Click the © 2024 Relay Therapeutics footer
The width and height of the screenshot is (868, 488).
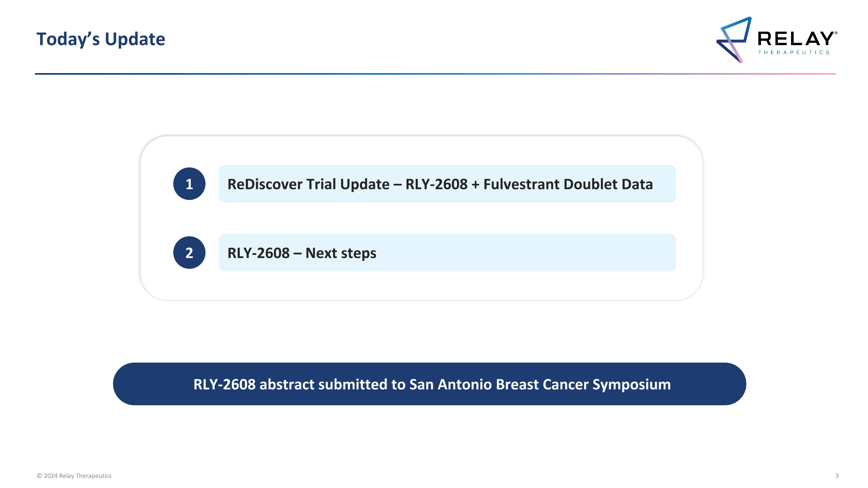click(74, 476)
